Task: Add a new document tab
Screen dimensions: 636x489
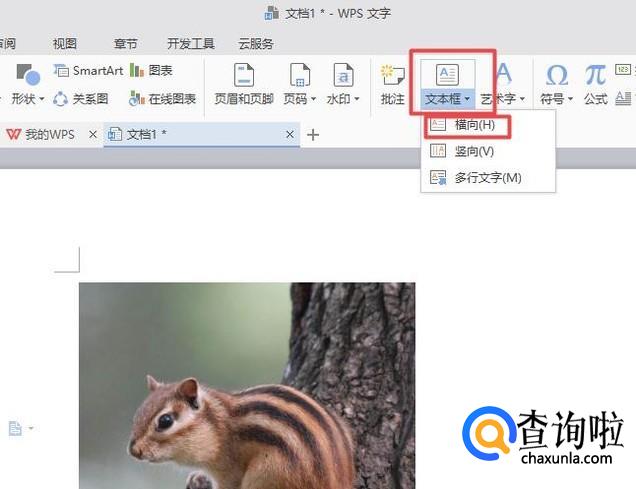Action: (x=313, y=135)
